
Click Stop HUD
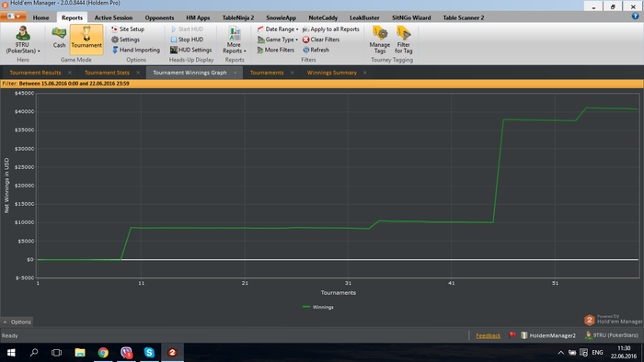pos(187,40)
